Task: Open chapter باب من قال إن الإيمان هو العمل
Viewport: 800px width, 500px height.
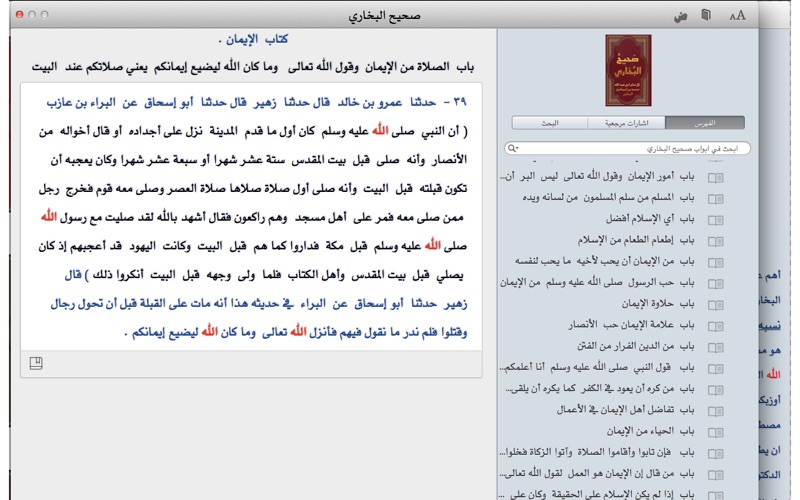Action: click(597, 473)
